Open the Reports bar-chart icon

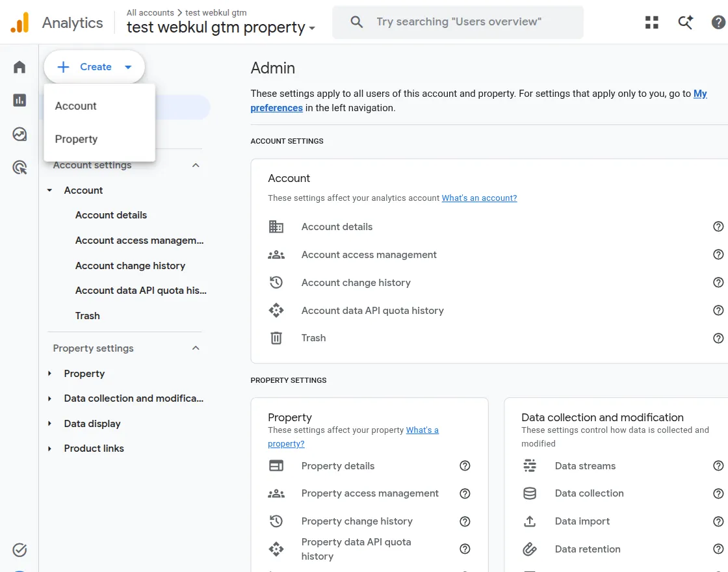tap(19, 100)
